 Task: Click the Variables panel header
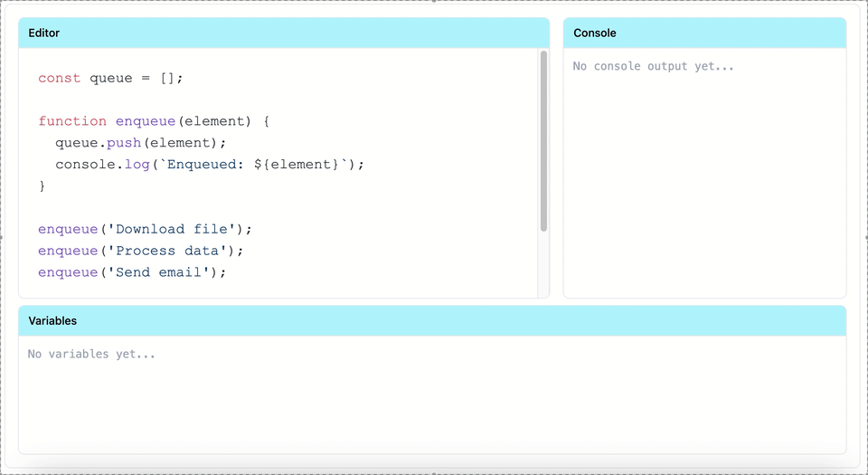click(x=432, y=320)
